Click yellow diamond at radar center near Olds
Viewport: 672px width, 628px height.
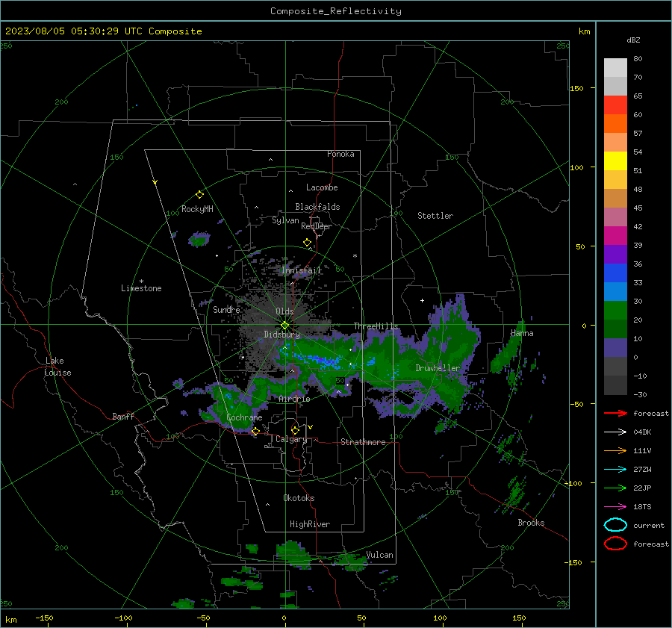(x=284, y=326)
